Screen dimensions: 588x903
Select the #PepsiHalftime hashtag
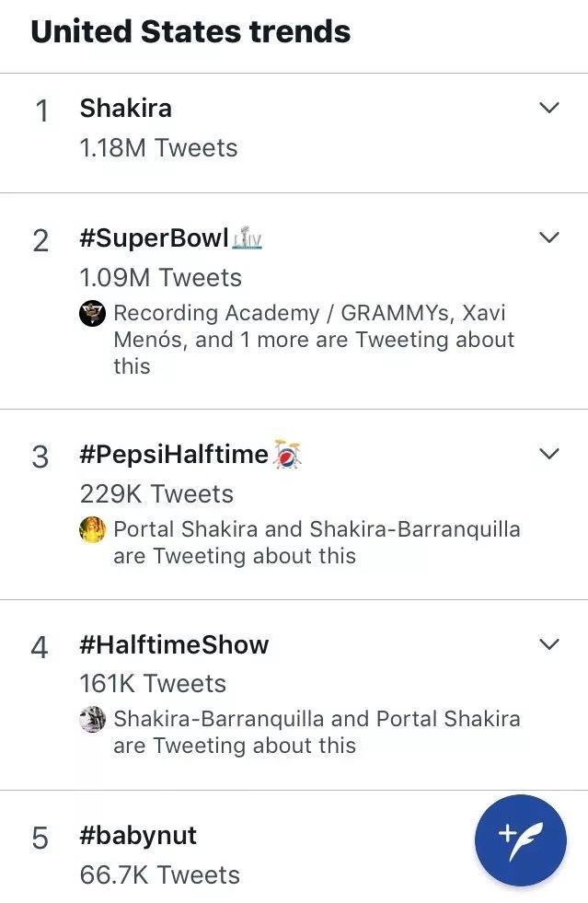pyautogui.click(x=174, y=455)
